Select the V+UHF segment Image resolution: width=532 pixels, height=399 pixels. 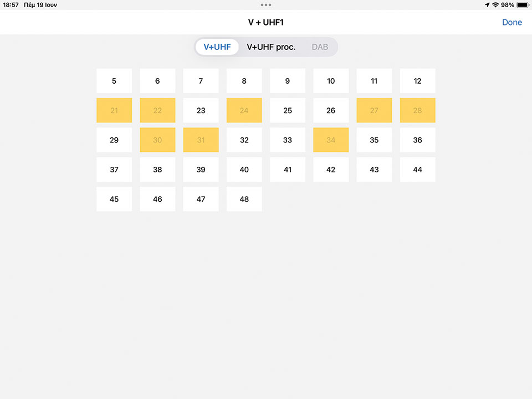(x=217, y=47)
